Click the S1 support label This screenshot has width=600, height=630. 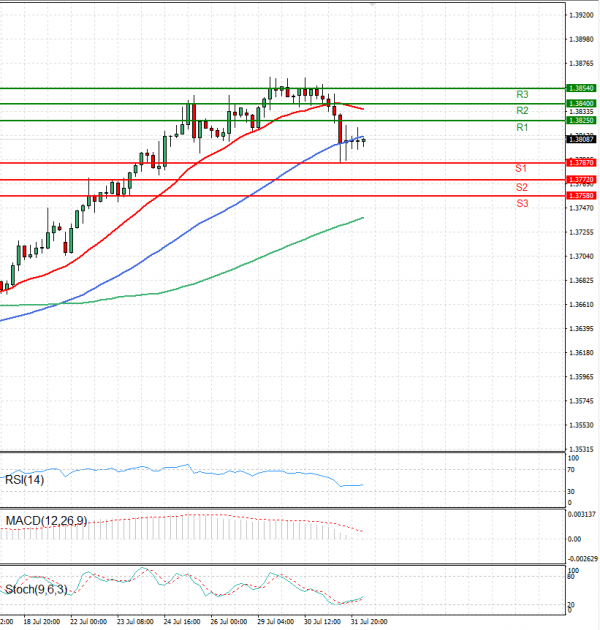pyautogui.click(x=521, y=168)
